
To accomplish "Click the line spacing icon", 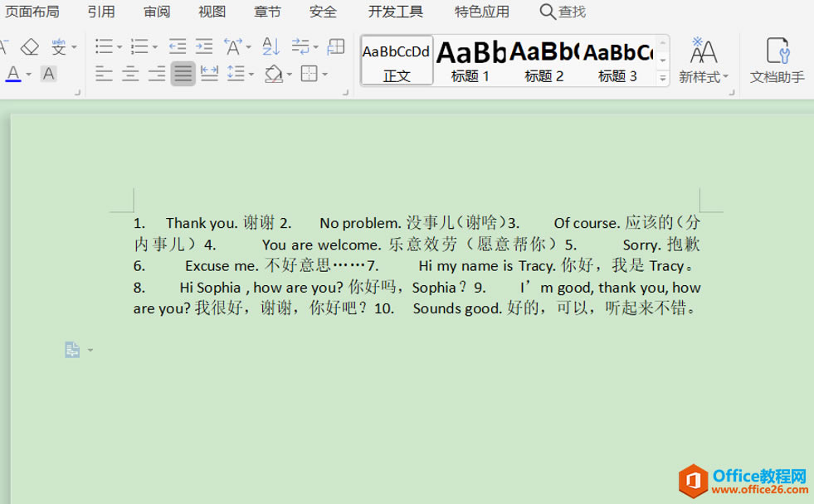I will pyautogui.click(x=236, y=74).
